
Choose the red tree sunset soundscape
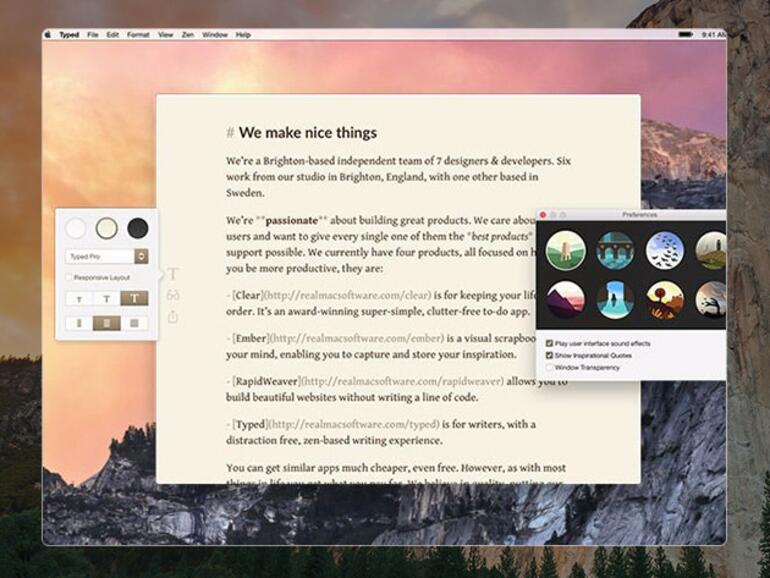[x=665, y=300]
